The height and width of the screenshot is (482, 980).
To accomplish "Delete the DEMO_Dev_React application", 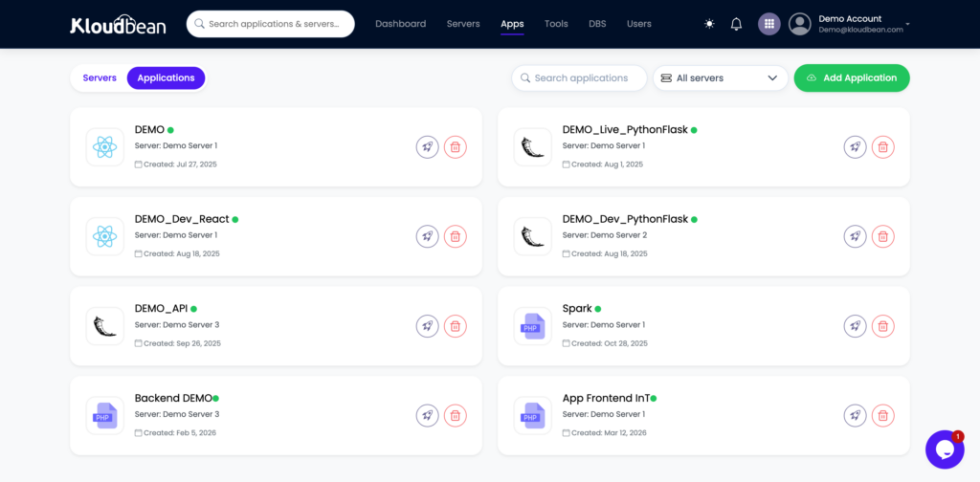I will pos(456,236).
